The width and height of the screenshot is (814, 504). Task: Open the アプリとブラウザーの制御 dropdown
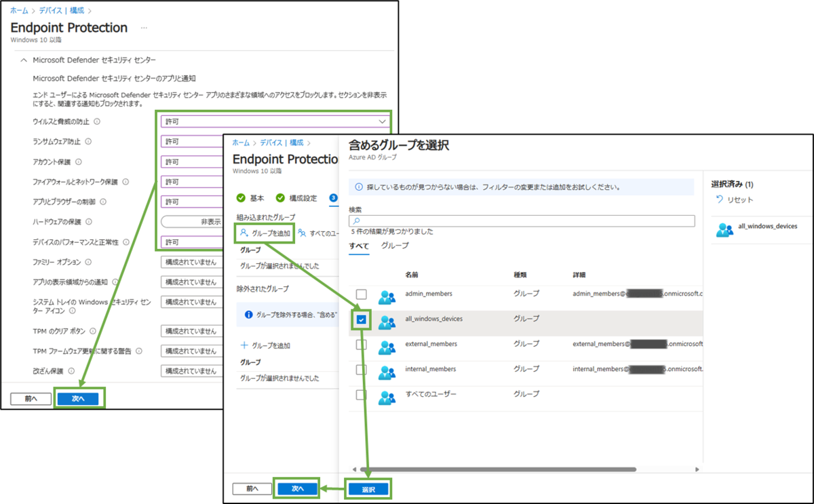pyautogui.click(x=192, y=202)
